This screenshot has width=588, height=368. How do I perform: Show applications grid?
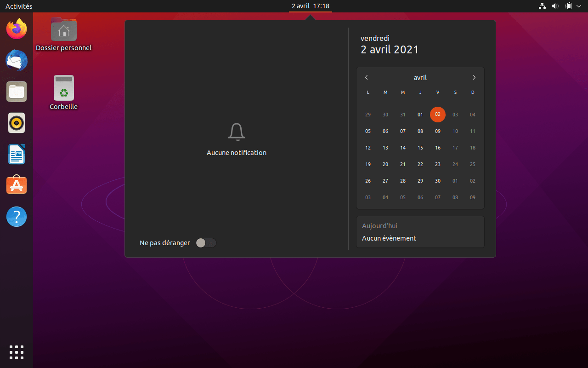(17, 352)
